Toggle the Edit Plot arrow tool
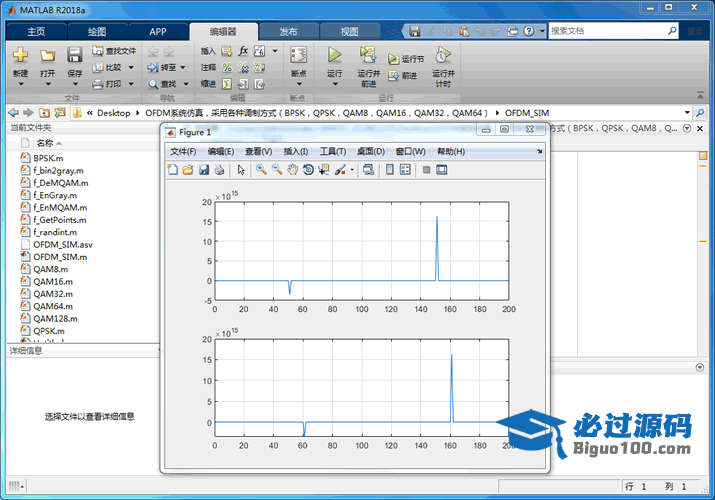 tap(241, 170)
